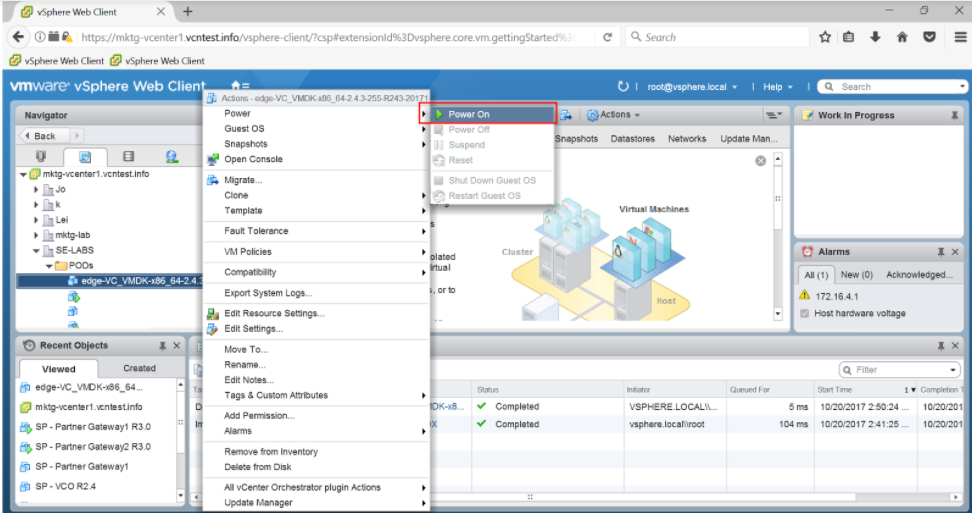Open the root@vsphere.local user dropdown
Image resolution: width=972 pixels, height=513 pixels.
click(692, 87)
